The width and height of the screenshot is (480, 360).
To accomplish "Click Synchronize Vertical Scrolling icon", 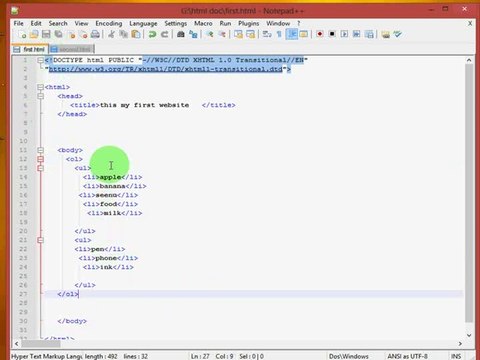I will [x=238, y=34].
